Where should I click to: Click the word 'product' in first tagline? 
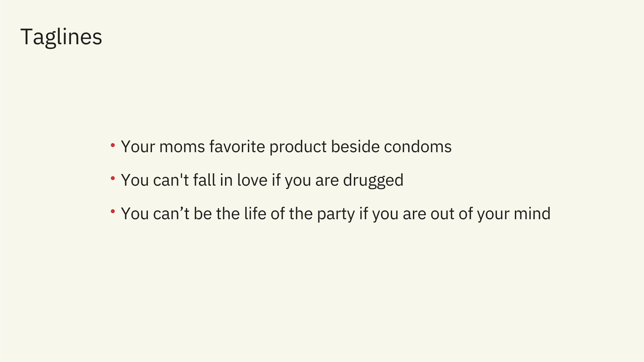click(298, 147)
